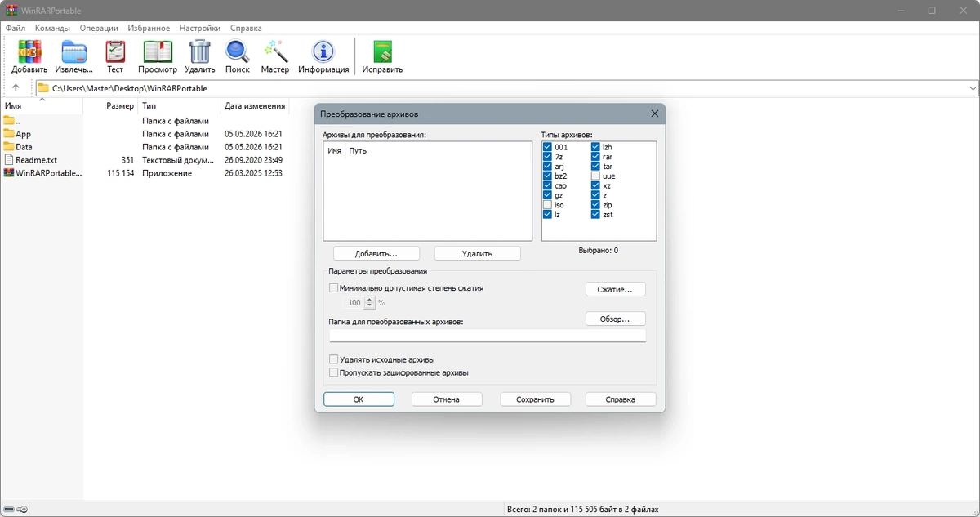Sort file list by Дата изменения column
980x517 pixels.
click(x=255, y=105)
